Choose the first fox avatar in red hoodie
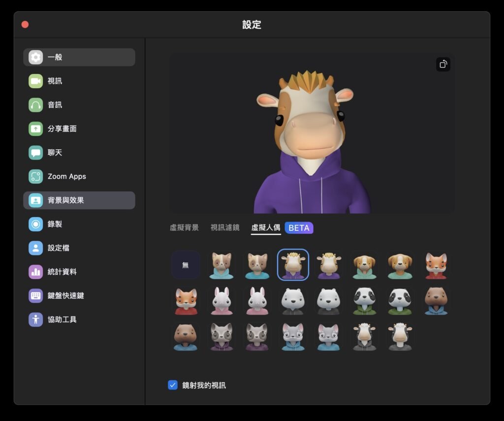The height and width of the screenshot is (421, 504). 436,265
